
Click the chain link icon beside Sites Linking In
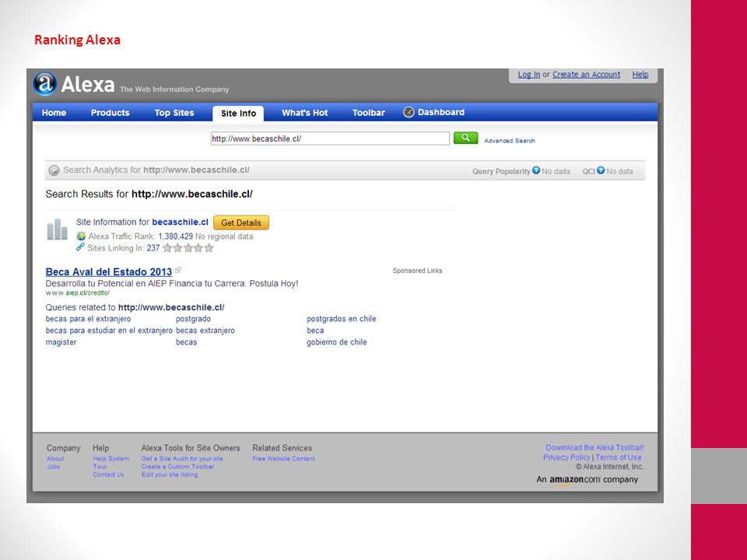coord(80,247)
